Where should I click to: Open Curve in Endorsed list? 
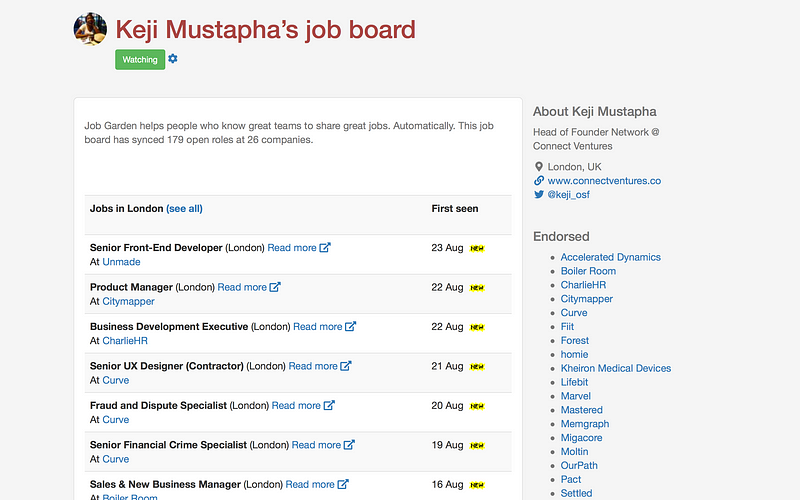coord(573,313)
